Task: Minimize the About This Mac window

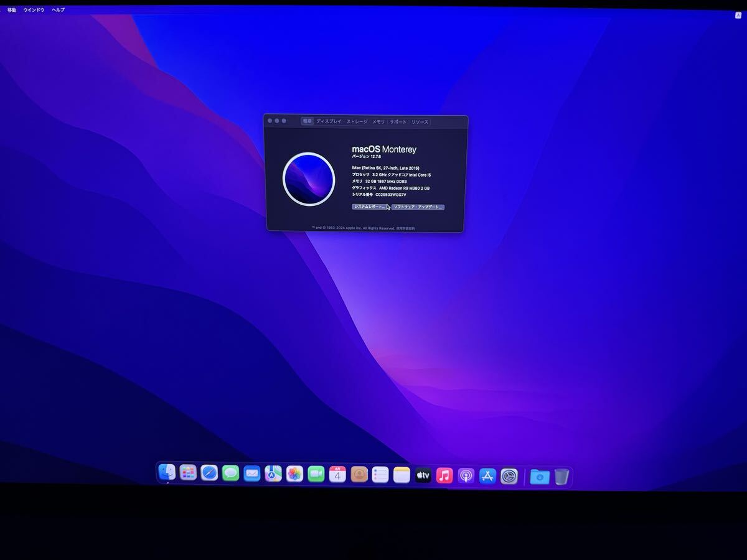Action: point(277,121)
